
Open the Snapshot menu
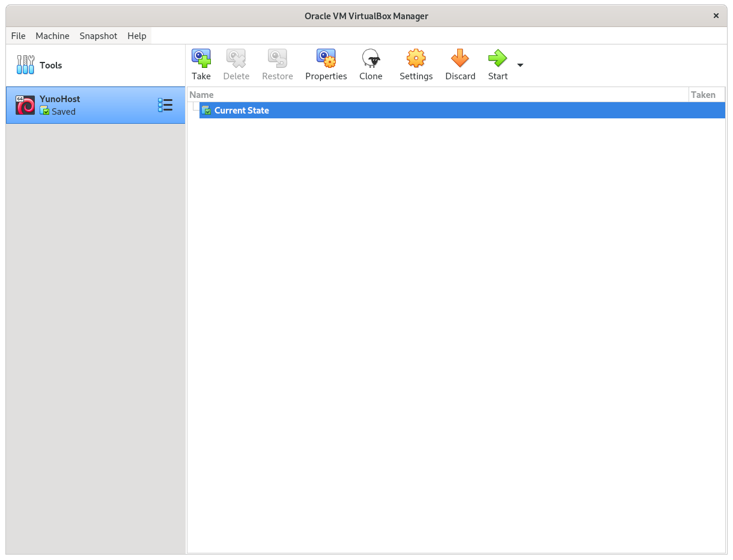99,36
